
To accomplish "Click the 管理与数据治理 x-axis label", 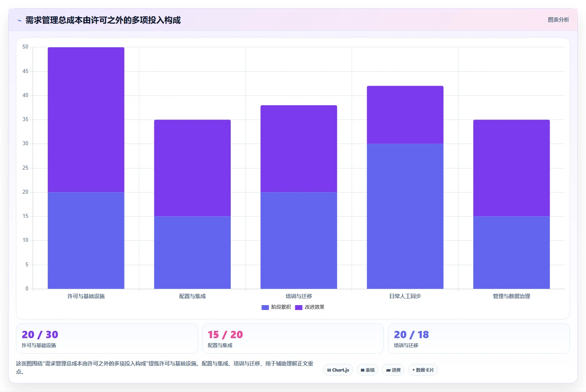I will pyautogui.click(x=512, y=296).
